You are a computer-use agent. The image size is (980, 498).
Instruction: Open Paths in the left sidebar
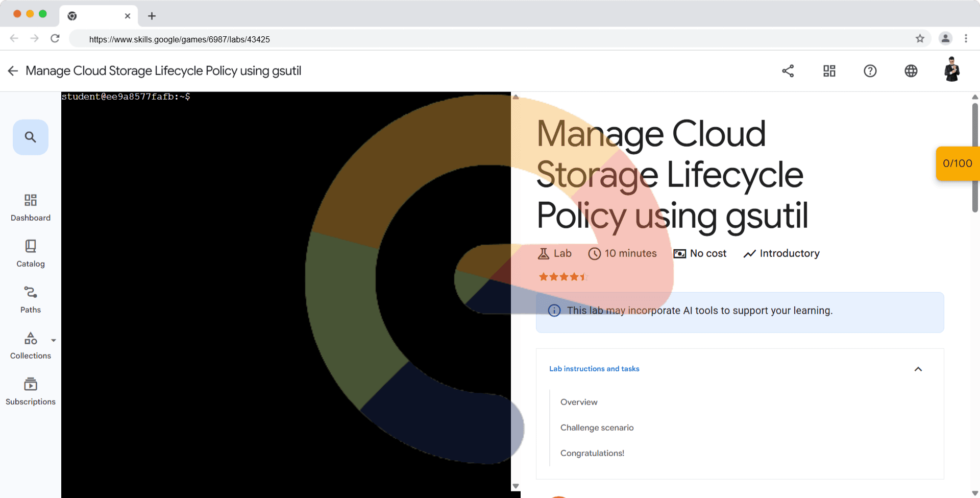coord(31,299)
